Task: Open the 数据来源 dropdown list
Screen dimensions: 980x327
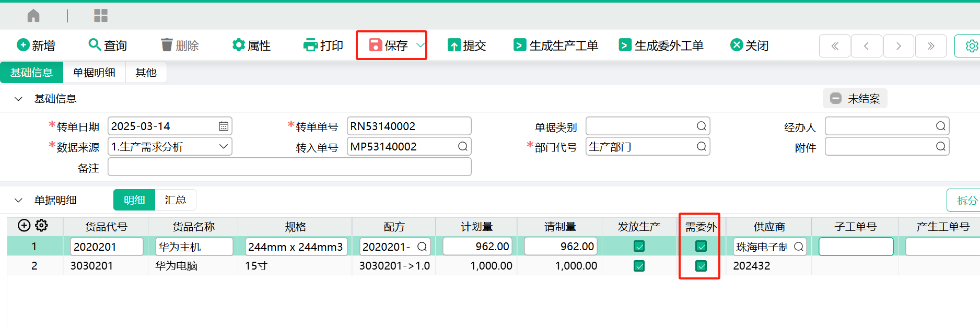Action: pos(223,147)
